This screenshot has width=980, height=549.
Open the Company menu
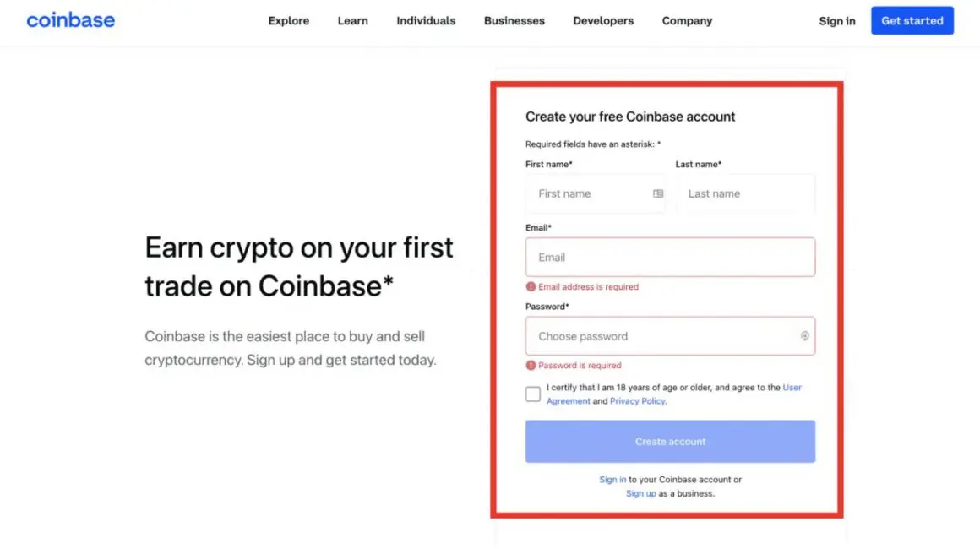pos(686,20)
